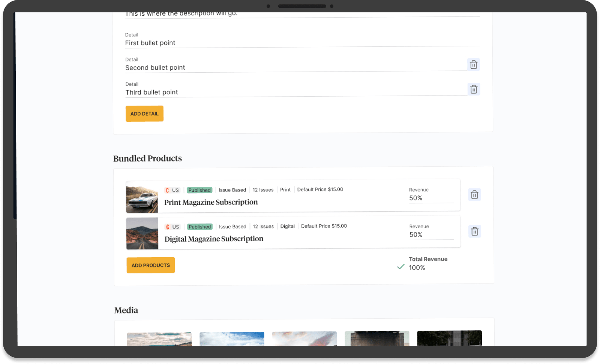Viewport: 600px width, 364px height.
Task: Edit Print subscription Revenue 50% field
Action: click(431, 195)
